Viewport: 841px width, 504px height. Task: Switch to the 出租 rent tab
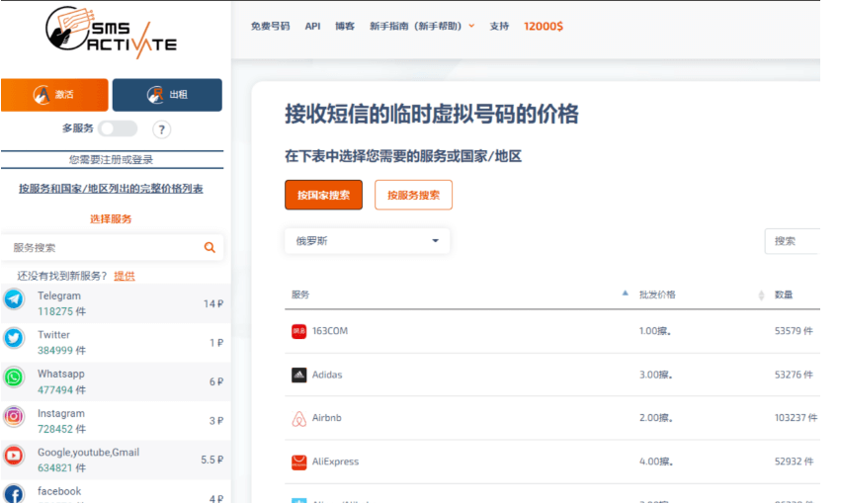pos(167,95)
